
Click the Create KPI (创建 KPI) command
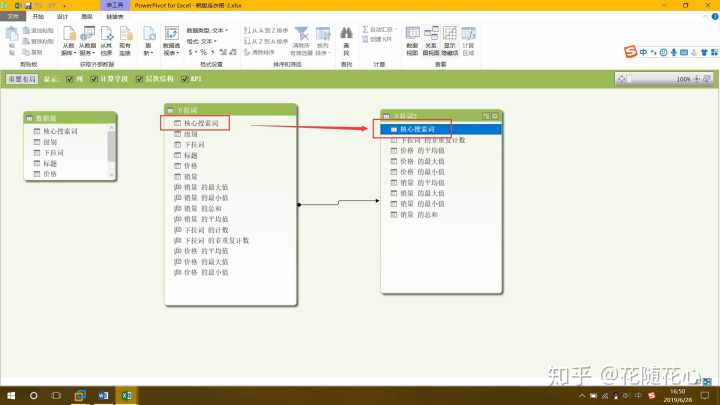377,39
